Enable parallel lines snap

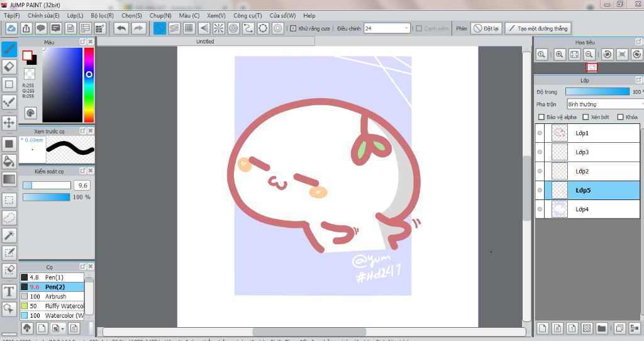[175, 28]
